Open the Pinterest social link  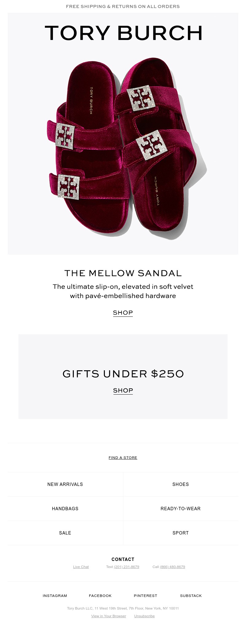click(145, 596)
